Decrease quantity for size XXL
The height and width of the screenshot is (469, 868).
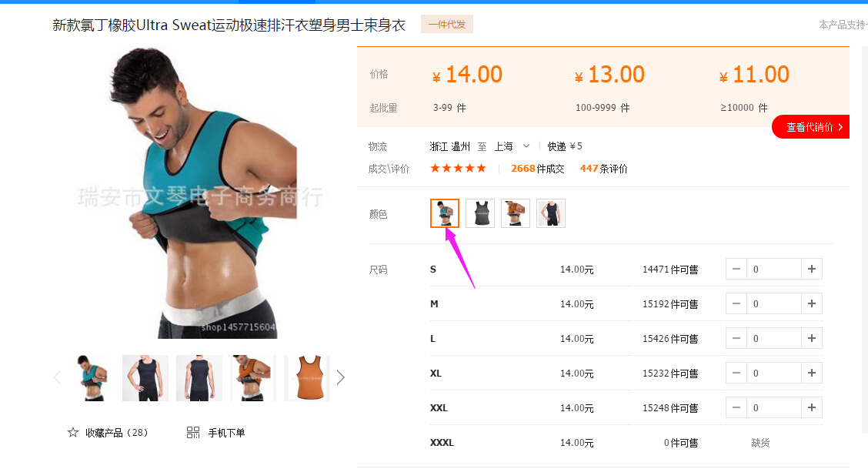pos(736,407)
